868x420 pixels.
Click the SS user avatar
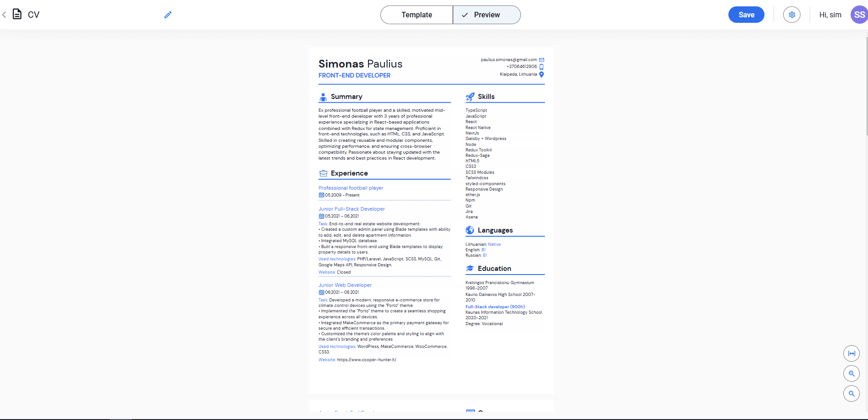[x=859, y=15]
